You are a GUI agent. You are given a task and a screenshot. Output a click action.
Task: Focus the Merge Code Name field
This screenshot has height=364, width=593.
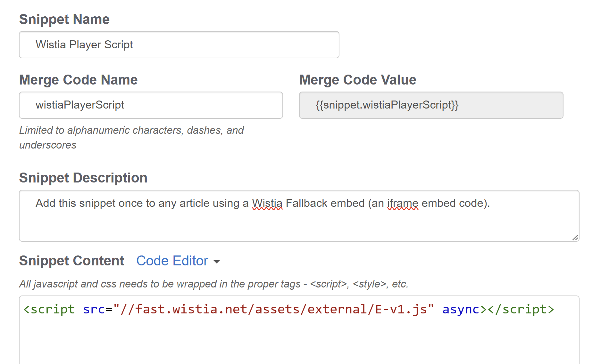click(151, 105)
